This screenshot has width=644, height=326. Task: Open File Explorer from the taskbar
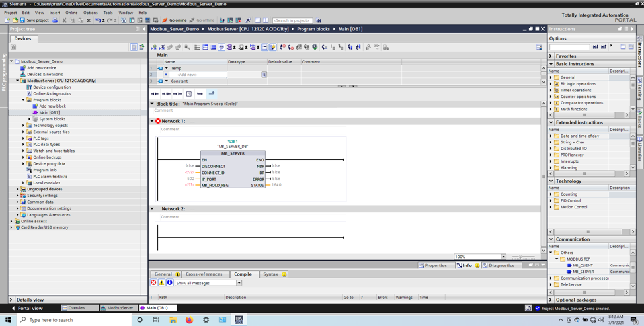[173, 320]
